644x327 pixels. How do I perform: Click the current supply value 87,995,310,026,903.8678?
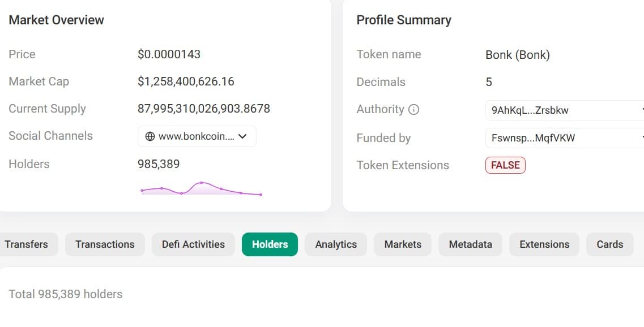pos(204,108)
